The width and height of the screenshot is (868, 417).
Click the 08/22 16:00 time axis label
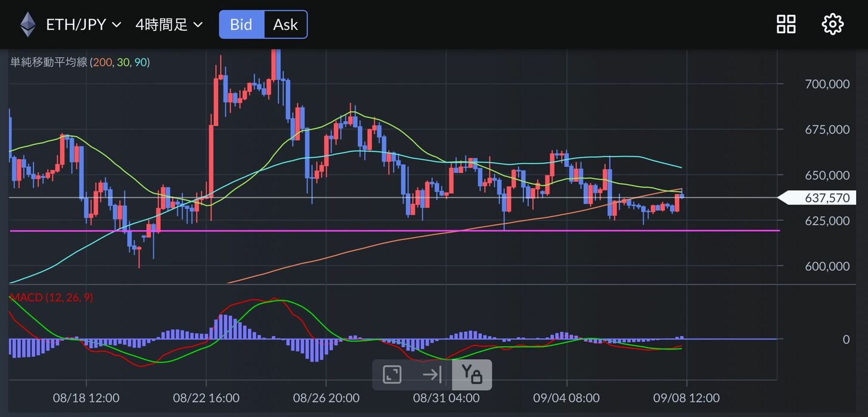206,397
